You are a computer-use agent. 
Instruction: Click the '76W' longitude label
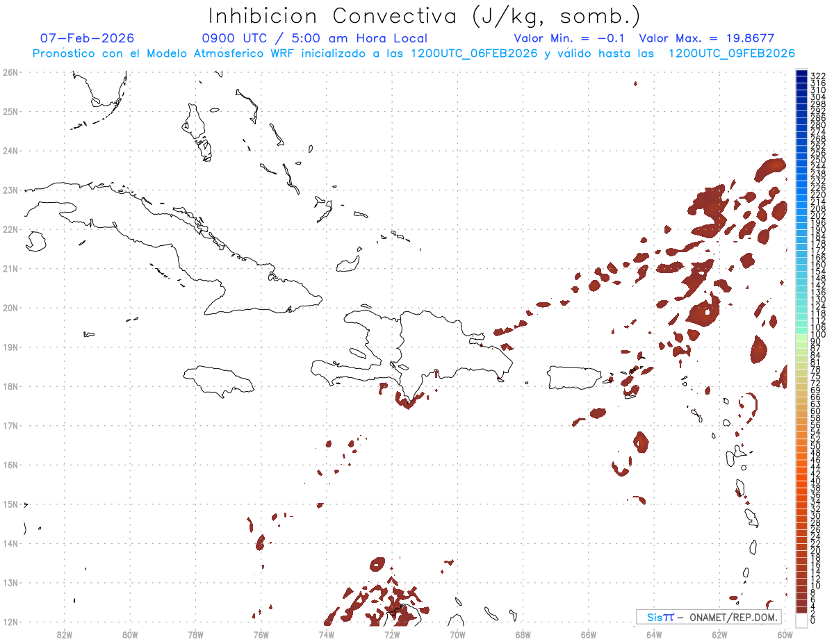[261, 634]
